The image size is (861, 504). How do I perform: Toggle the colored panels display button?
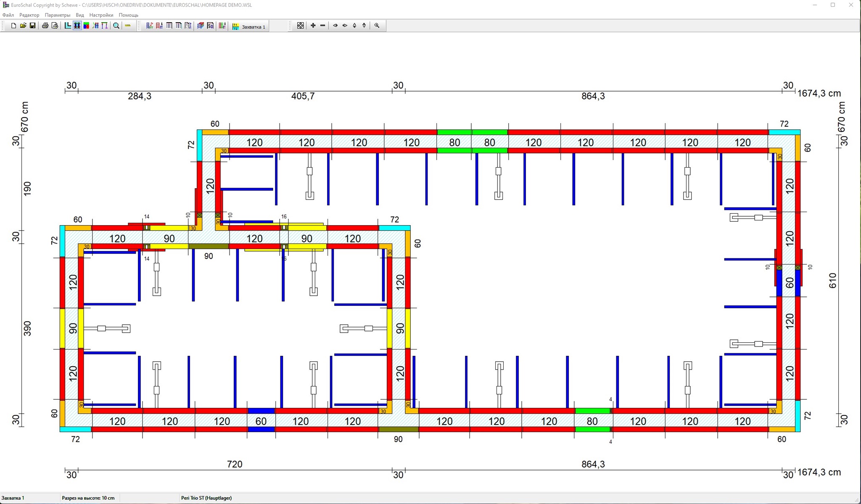coord(86,26)
